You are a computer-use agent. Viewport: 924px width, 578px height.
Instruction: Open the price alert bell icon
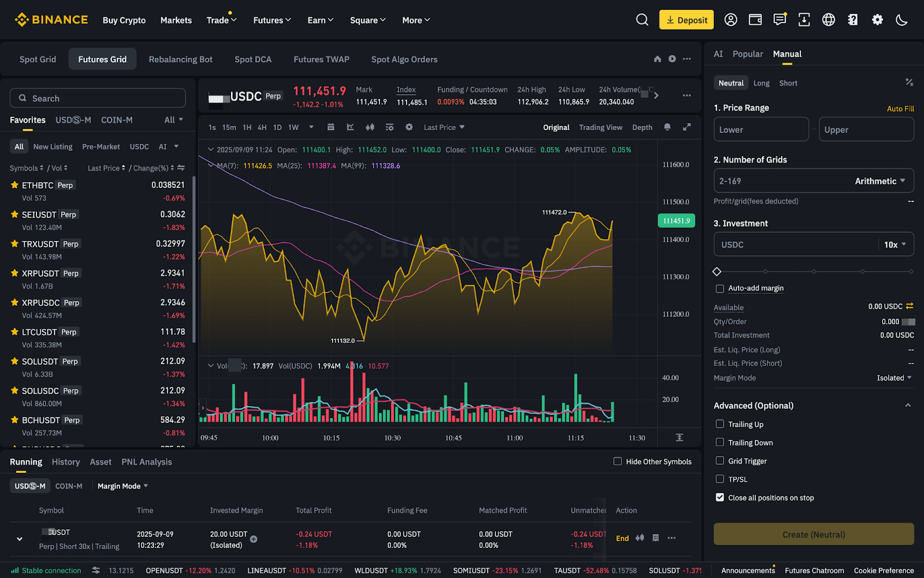tap(668, 127)
